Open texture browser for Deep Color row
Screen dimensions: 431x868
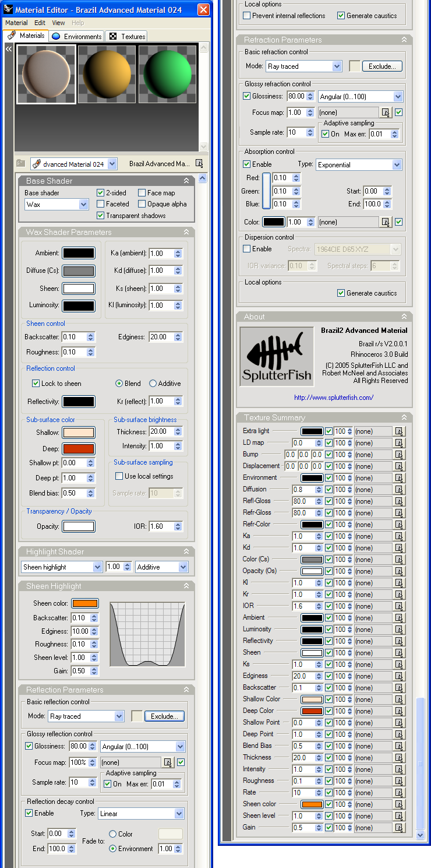click(x=399, y=711)
